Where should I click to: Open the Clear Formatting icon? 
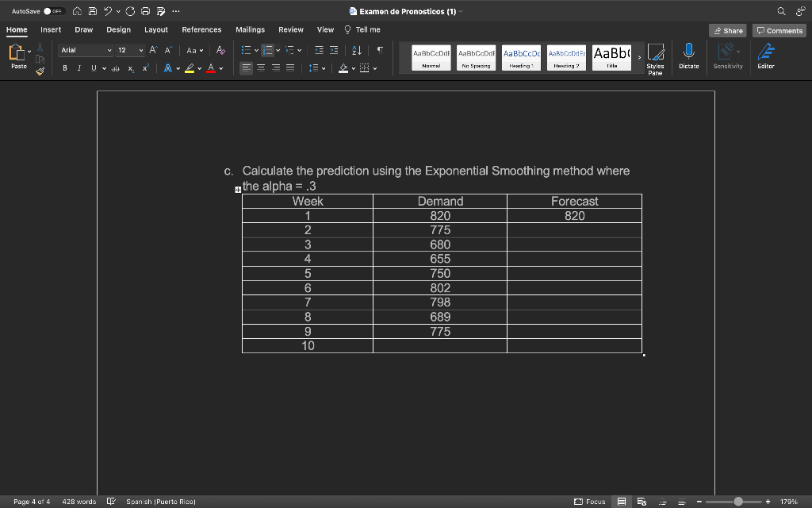pos(220,51)
